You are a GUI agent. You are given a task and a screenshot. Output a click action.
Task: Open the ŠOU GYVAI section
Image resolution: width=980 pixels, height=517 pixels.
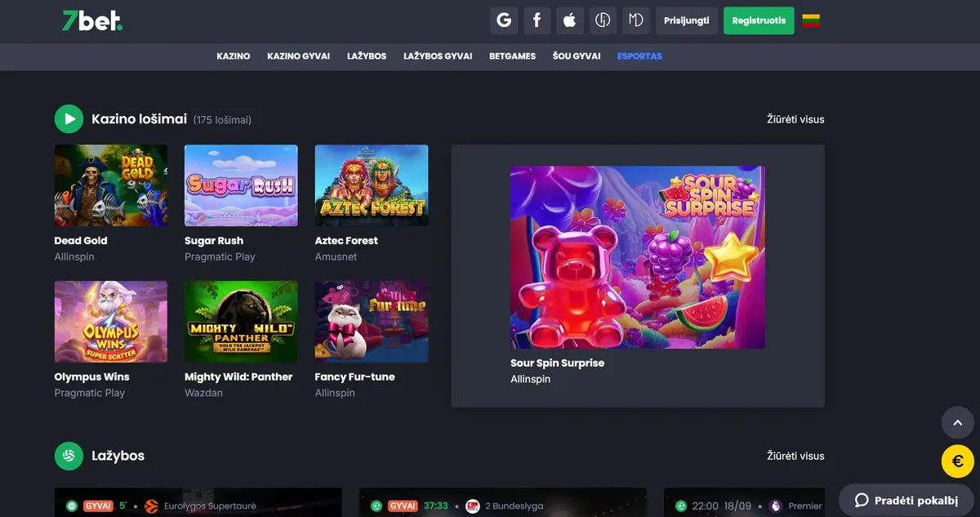[x=577, y=56]
